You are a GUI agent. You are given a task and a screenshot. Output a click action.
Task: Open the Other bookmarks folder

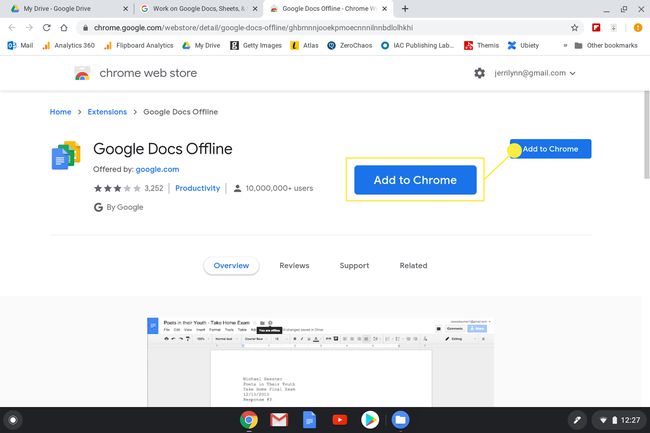point(606,46)
